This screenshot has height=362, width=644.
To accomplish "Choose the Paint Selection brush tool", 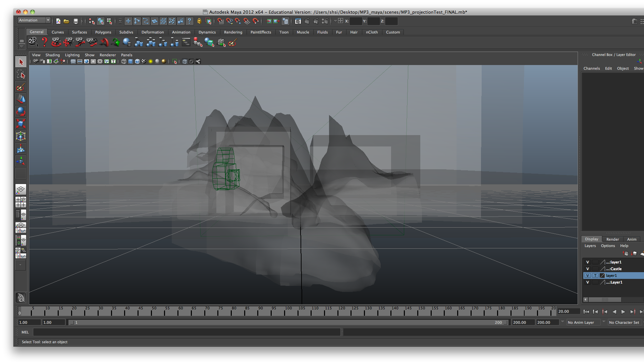I will 21,87.
